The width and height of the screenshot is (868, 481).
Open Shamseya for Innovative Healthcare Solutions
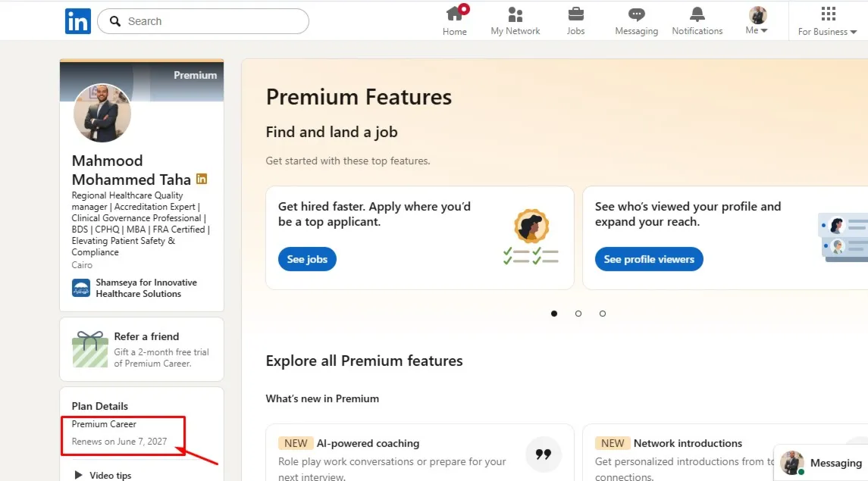146,288
